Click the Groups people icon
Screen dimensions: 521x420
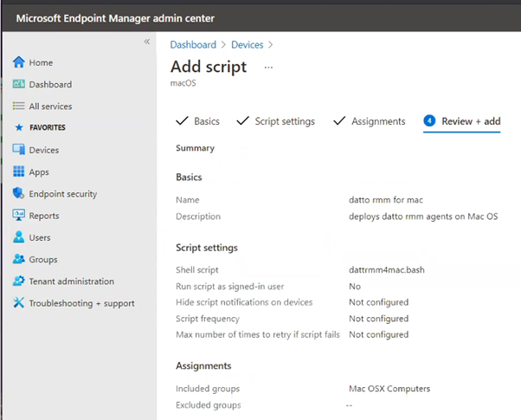point(19,259)
